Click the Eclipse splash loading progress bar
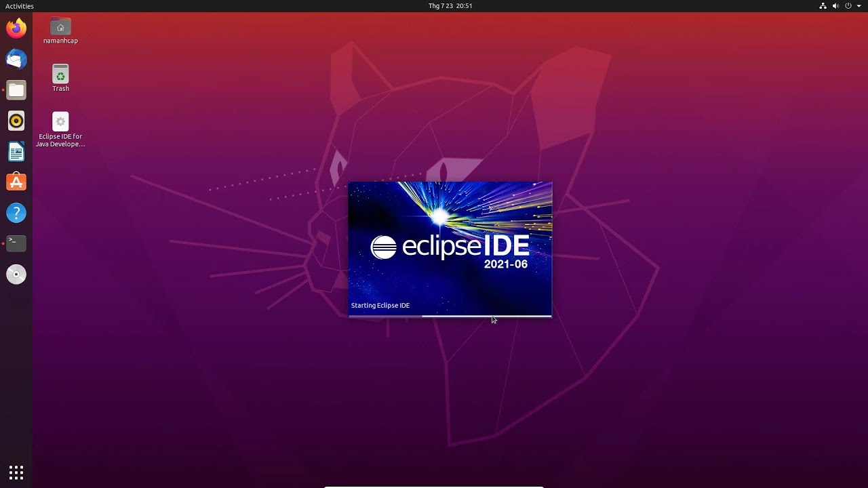This screenshot has width=868, height=488. coord(450,316)
